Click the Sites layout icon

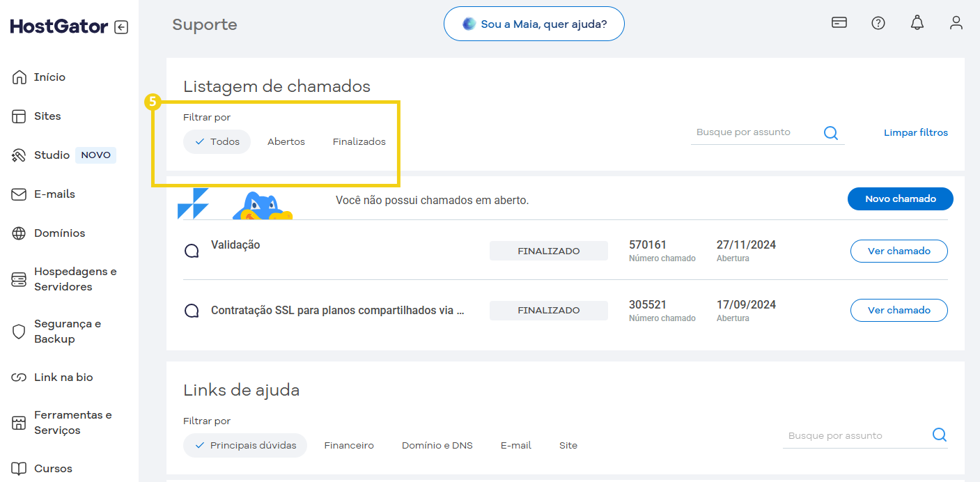click(x=19, y=116)
